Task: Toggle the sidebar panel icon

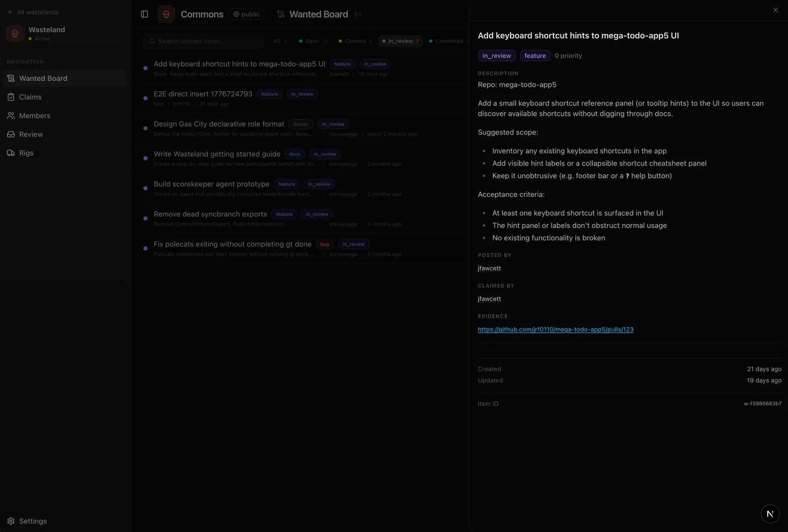Action: tap(144, 14)
